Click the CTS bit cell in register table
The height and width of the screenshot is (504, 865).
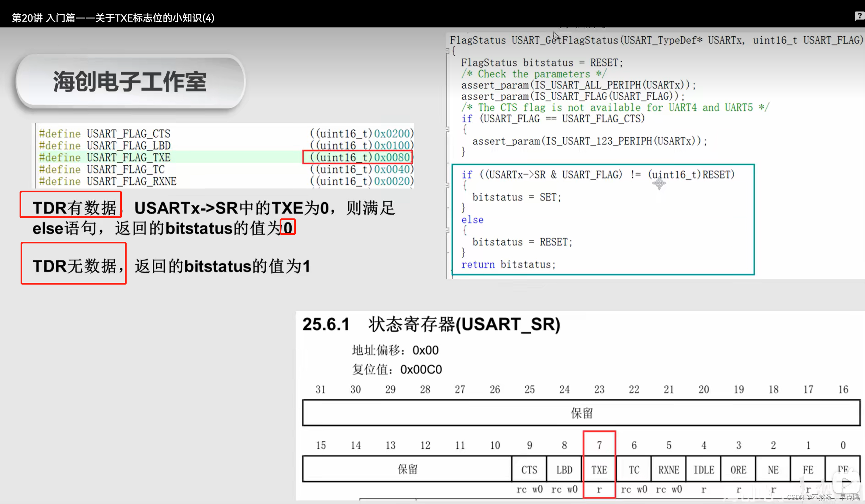click(529, 469)
